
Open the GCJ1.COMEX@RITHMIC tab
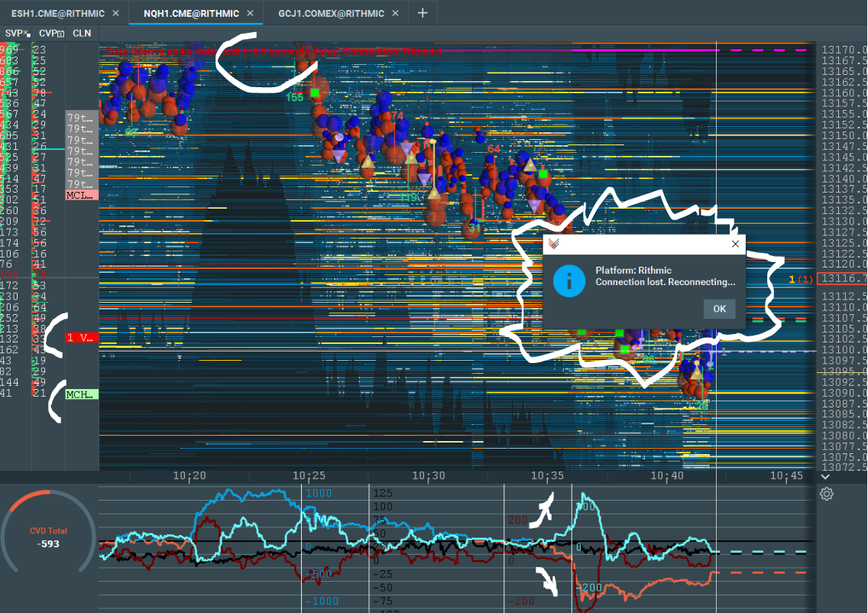(331, 13)
